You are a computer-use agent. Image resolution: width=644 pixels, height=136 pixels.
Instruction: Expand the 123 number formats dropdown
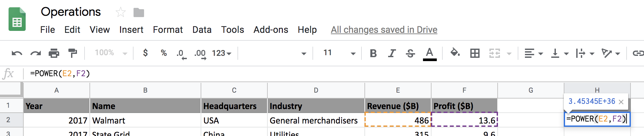tap(222, 53)
